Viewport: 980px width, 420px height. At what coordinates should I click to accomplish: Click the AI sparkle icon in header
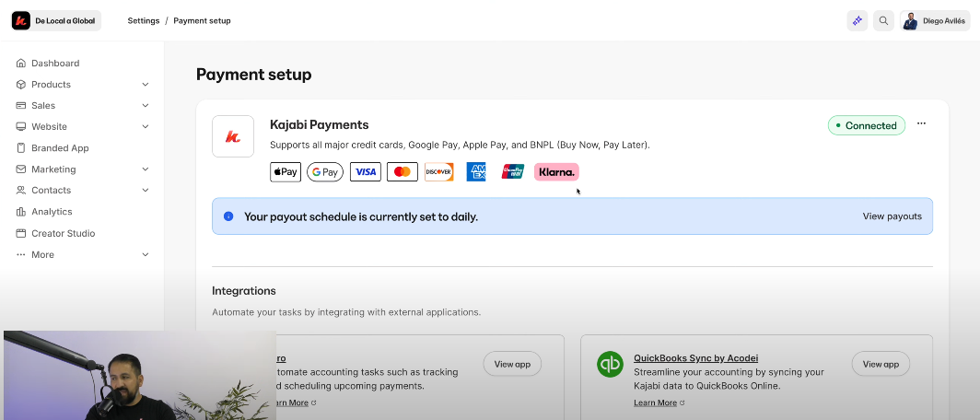(857, 21)
